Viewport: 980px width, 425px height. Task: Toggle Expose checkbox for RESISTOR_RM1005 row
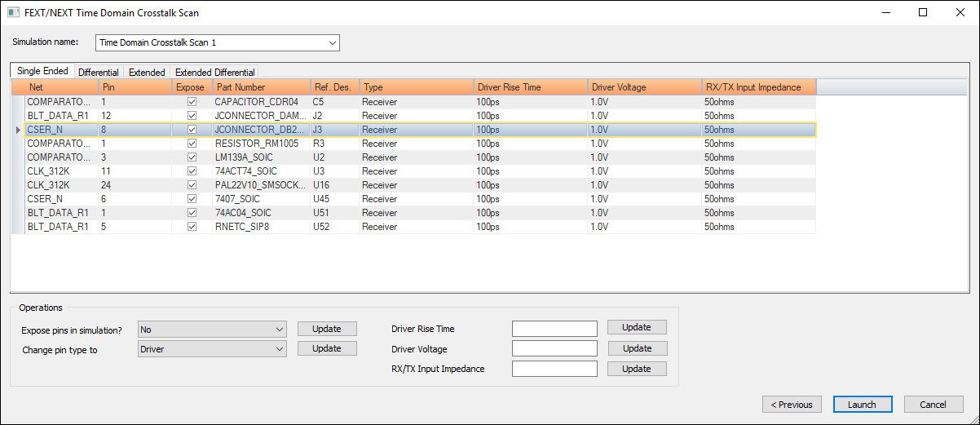click(192, 144)
